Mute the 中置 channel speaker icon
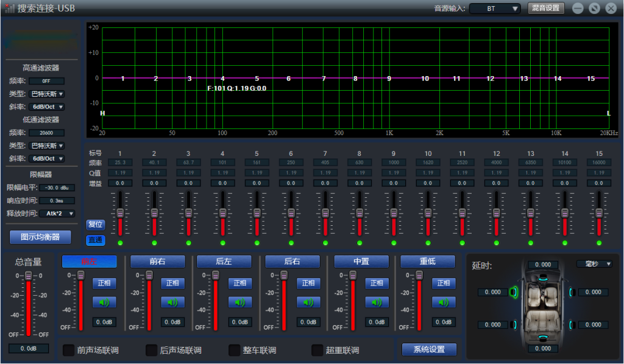This screenshot has width=624, height=364. coord(377,302)
